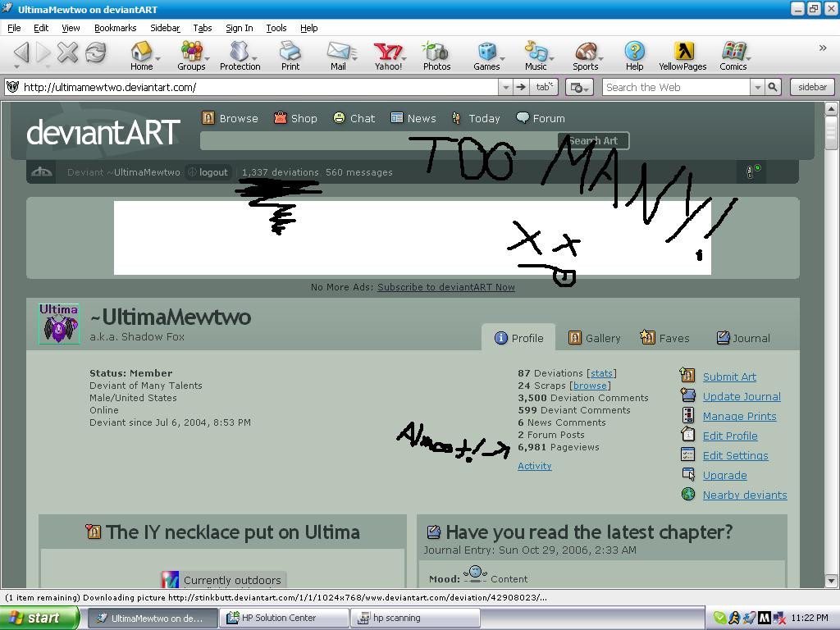Viewport: 840px width, 630px height.
Task: Browse scraps via browse link
Action: point(590,386)
